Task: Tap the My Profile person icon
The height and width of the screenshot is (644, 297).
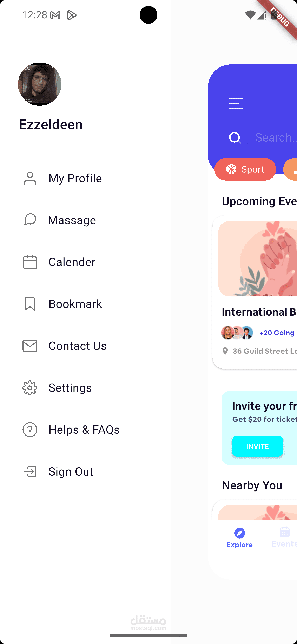Action: [x=30, y=178]
